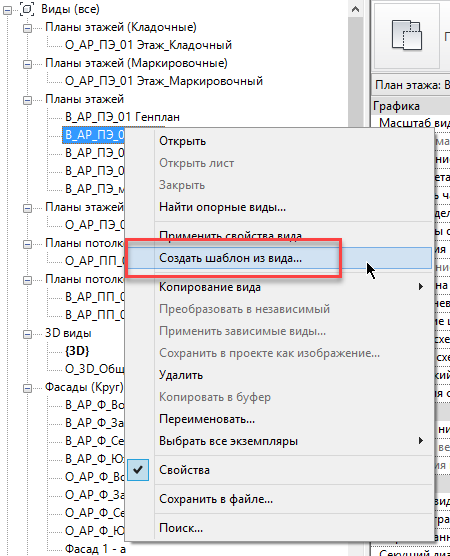
Task: Select the О_3D_Общ view
Action: [x=94, y=369]
